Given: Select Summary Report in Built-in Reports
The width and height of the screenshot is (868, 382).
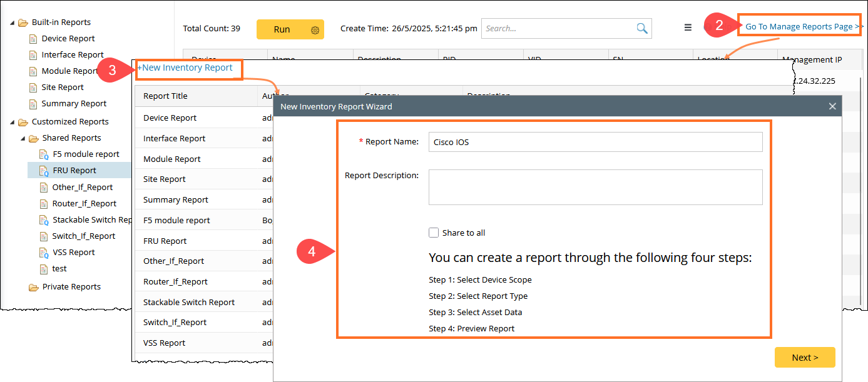Looking at the screenshot, I should click(x=74, y=104).
